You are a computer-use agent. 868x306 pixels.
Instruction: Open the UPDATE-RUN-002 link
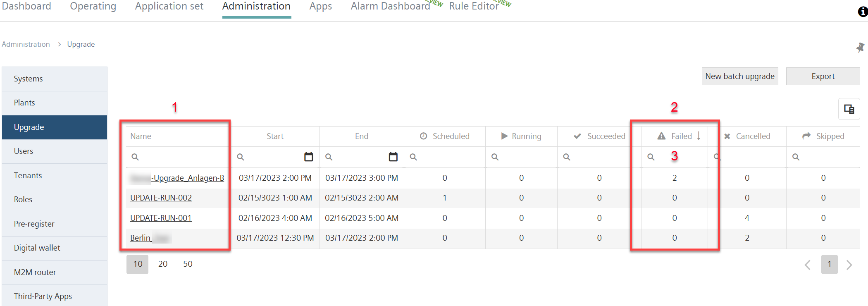tap(161, 198)
